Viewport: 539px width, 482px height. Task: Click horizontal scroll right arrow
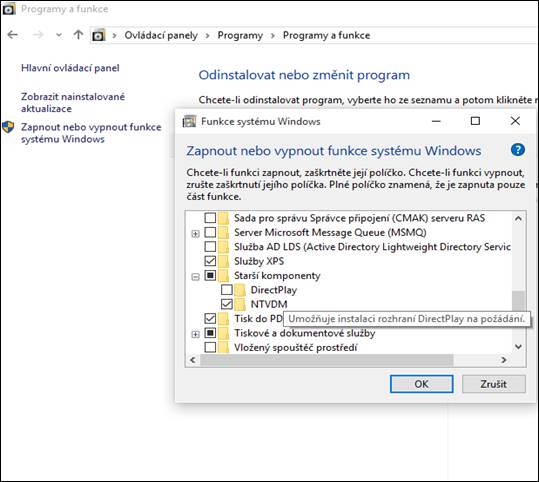point(504,360)
